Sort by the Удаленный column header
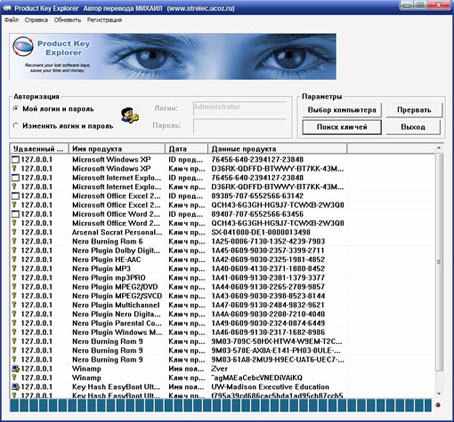 [x=39, y=149]
